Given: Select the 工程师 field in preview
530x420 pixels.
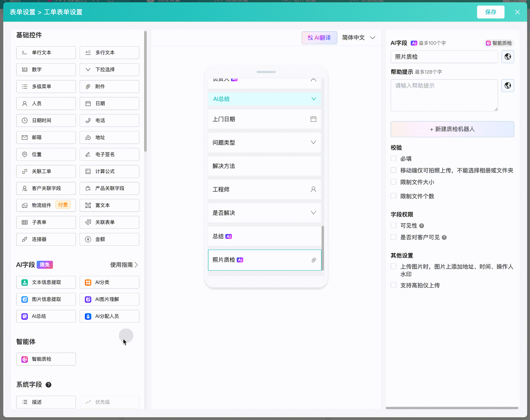Looking at the screenshot, I should [x=265, y=189].
